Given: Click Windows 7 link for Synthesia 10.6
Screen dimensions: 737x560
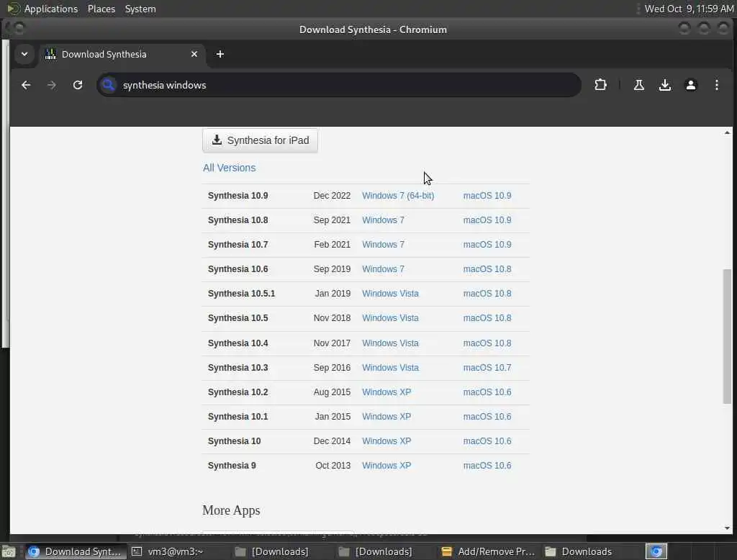Looking at the screenshot, I should (x=383, y=269).
